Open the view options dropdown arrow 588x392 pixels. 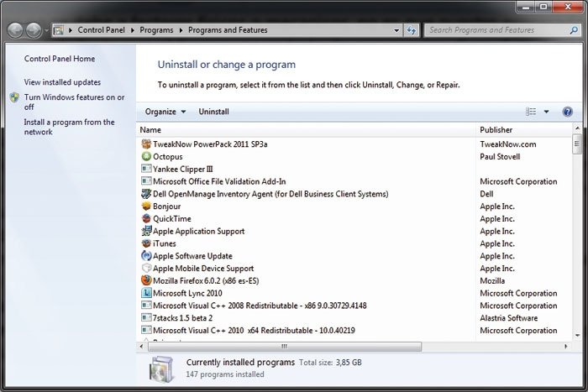pyautogui.click(x=546, y=112)
